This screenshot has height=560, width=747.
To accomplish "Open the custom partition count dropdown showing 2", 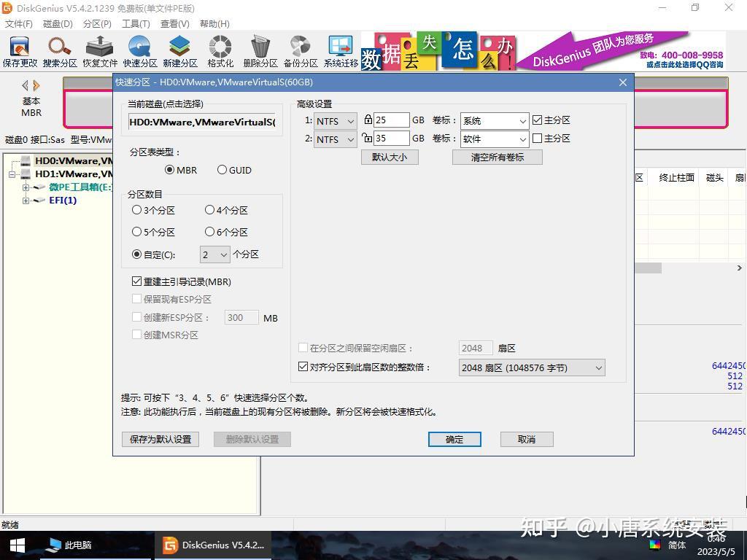I will [215, 254].
